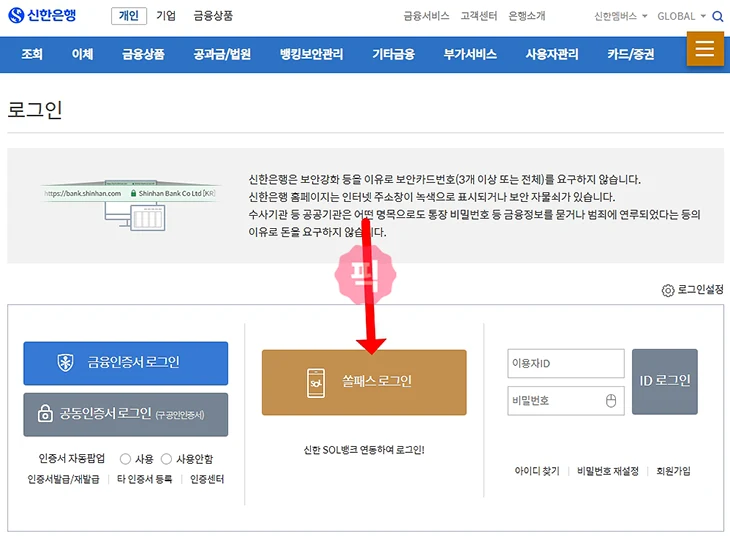Select the 사용안함 radio button
This screenshot has height=550, width=730.
[x=166, y=459]
